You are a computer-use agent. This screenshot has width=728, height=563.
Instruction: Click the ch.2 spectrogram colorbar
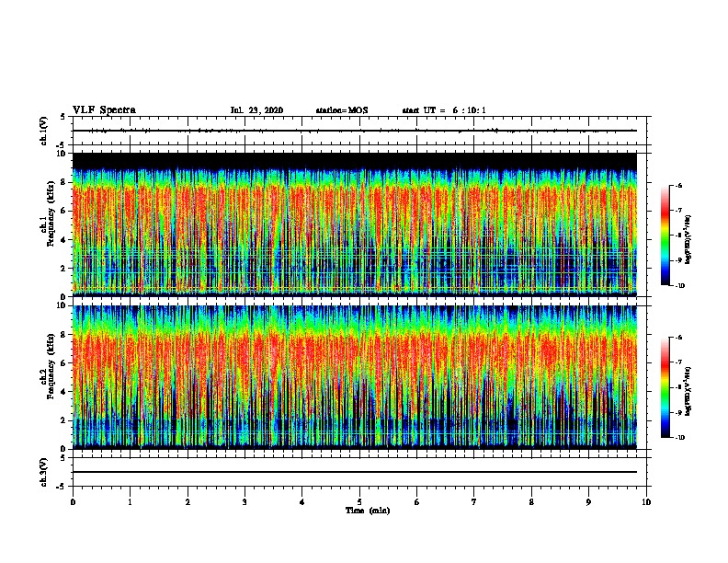click(665, 387)
